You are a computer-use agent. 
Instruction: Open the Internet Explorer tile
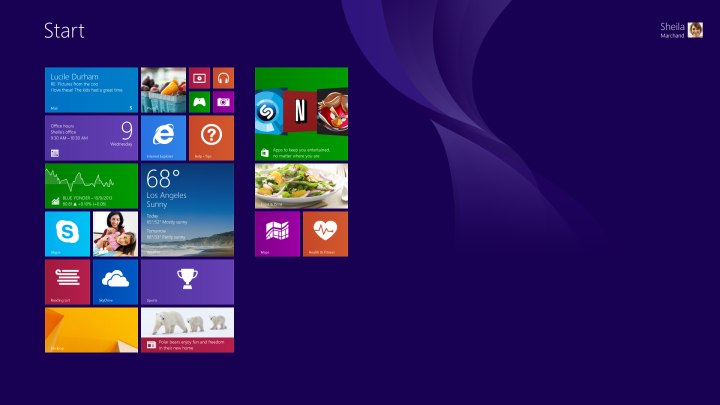click(x=163, y=137)
